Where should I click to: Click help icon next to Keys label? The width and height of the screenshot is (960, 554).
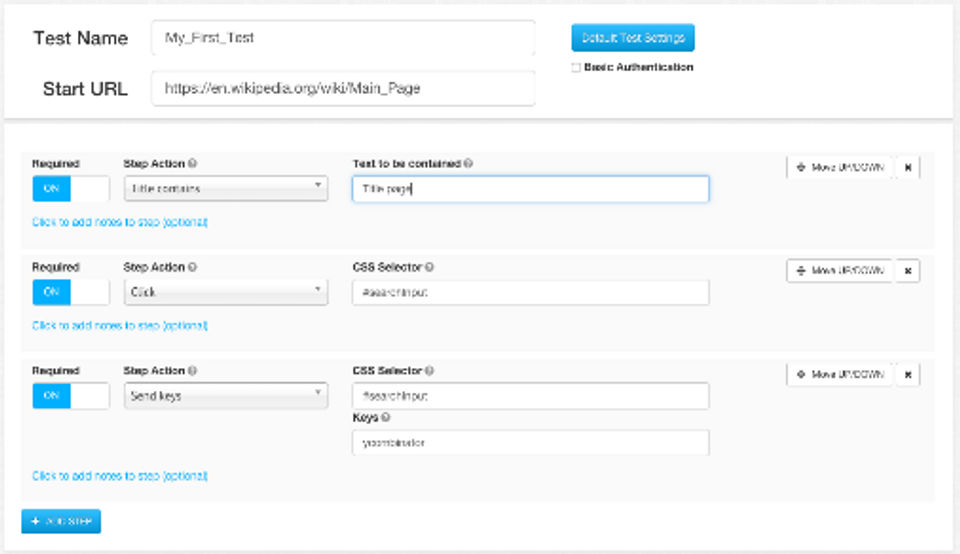click(x=385, y=418)
